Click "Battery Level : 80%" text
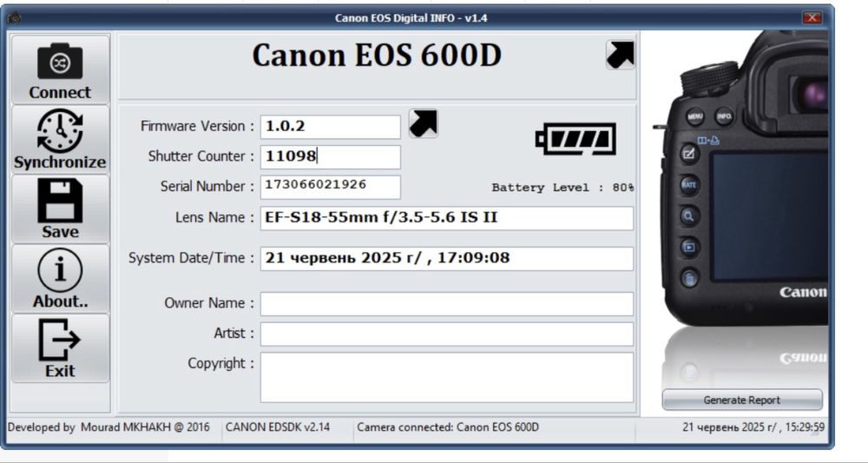The height and width of the screenshot is (463, 868). click(x=562, y=188)
